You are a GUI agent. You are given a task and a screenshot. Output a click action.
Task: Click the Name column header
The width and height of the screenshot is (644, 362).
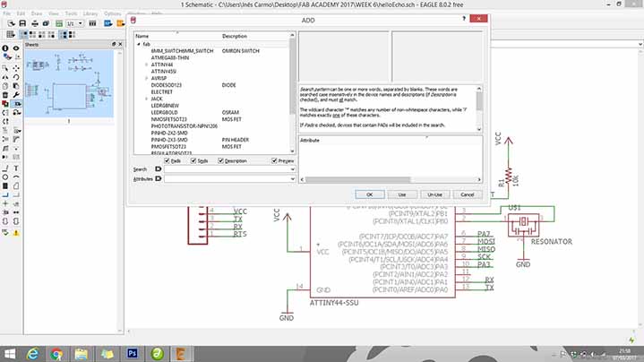click(x=177, y=36)
